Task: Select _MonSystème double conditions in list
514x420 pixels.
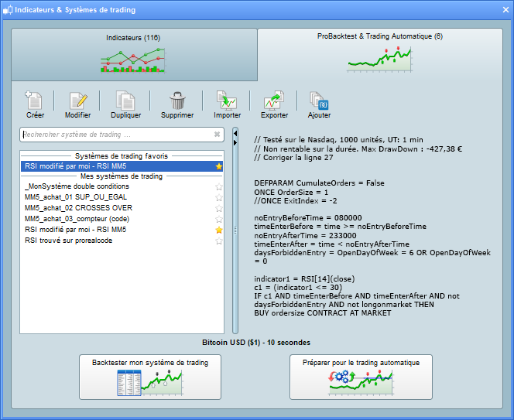Action: 122,186
